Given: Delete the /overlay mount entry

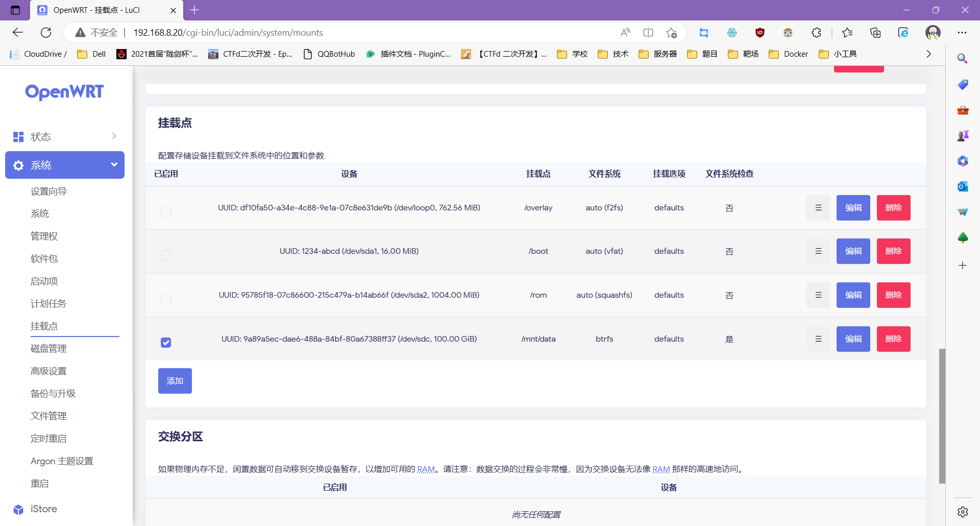Looking at the screenshot, I should click(x=893, y=208).
